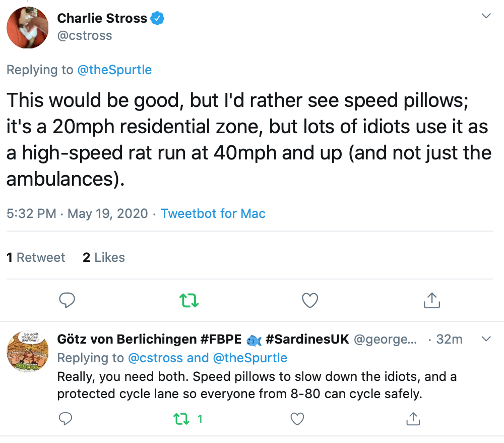504x443 pixels.
Task: Open @theSpurtle link in main tweet
Action: [x=114, y=70]
